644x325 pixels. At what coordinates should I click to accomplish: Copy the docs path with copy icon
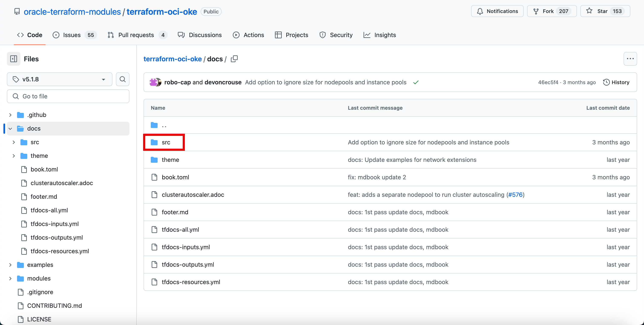(234, 59)
